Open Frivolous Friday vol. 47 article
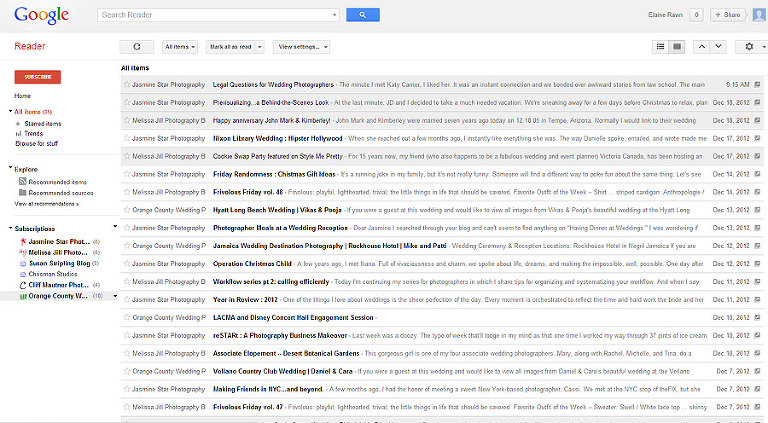The width and height of the screenshot is (768, 423). click(x=248, y=407)
